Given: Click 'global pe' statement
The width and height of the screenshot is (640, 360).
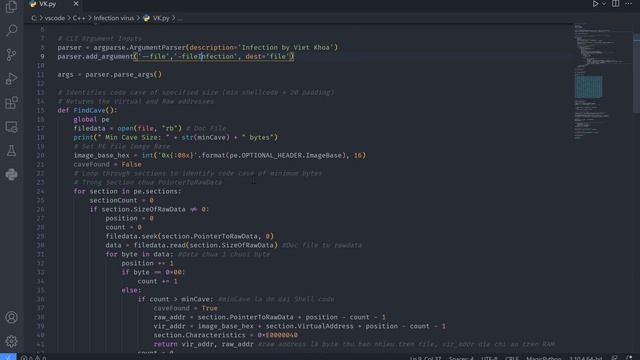Looking at the screenshot, I should (x=91, y=119).
